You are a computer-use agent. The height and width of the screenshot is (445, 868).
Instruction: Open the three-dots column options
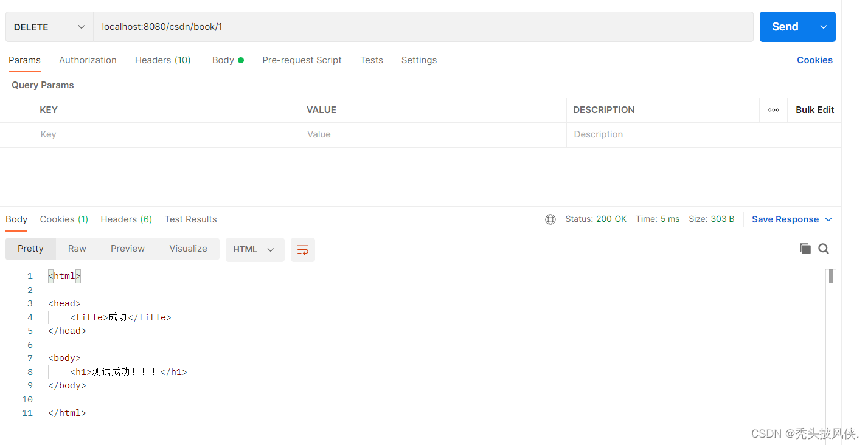point(774,110)
